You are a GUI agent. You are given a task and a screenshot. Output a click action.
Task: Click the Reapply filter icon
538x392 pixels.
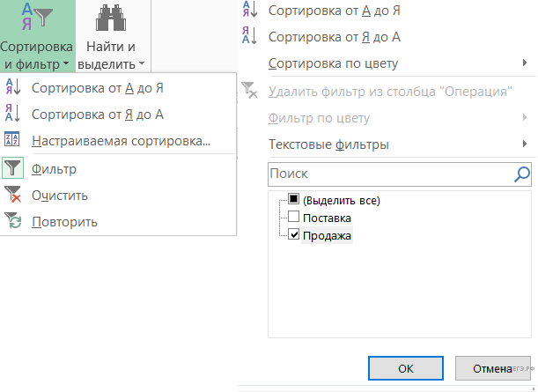[13, 222]
